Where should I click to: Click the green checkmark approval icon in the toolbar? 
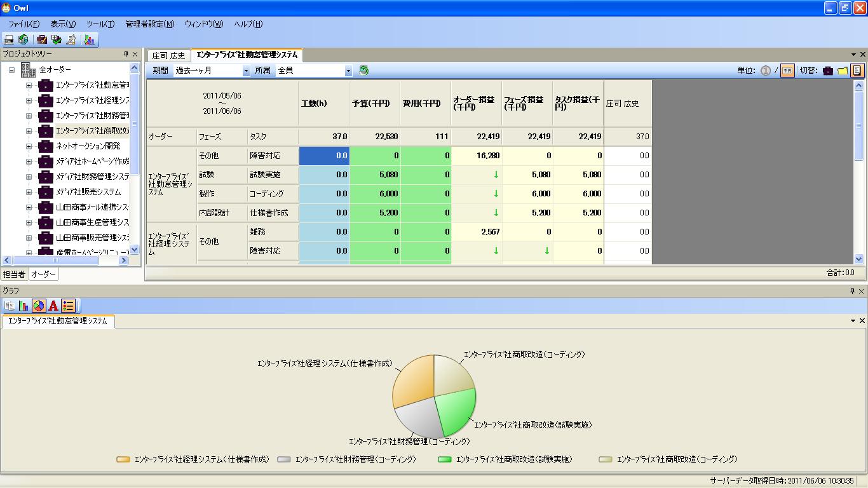[x=57, y=39]
